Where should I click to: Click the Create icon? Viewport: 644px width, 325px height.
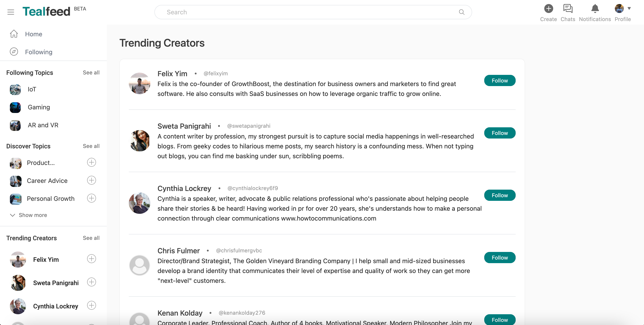coord(548,9)
